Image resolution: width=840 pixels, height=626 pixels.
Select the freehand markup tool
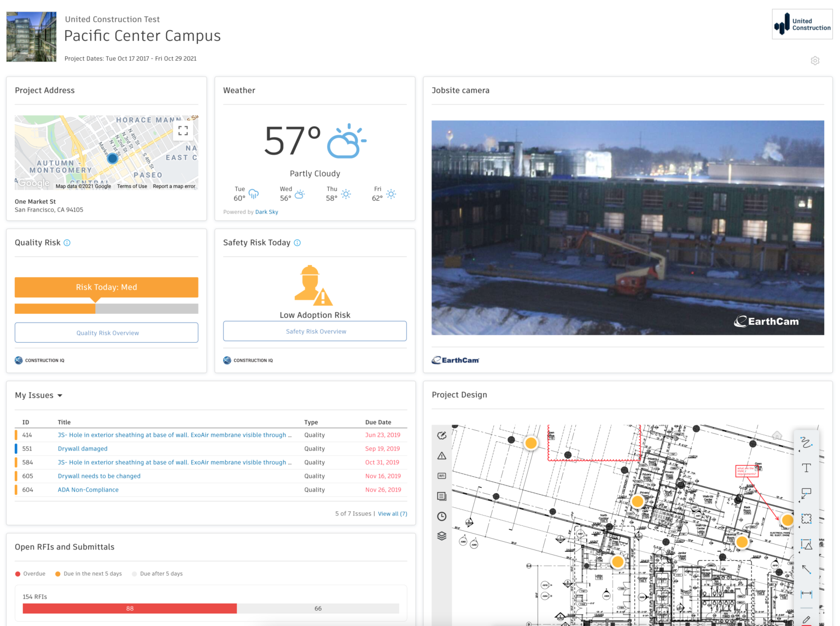pyautogui.click(x=807, y=443)
